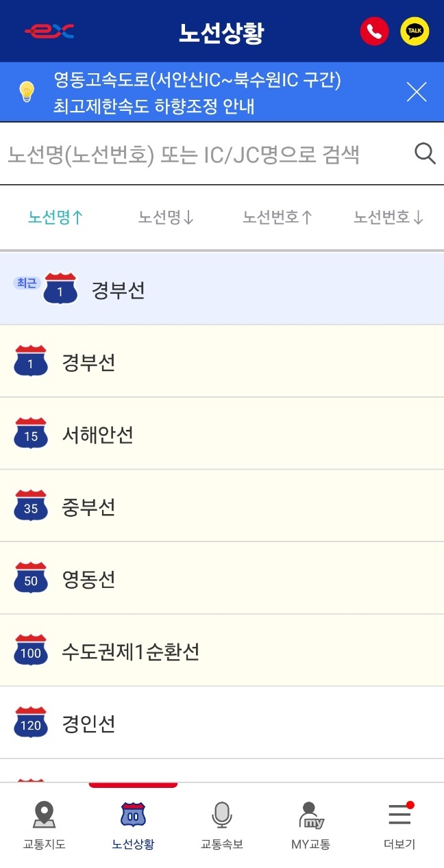Open the 교통지도 tab

tap(44, 828)
